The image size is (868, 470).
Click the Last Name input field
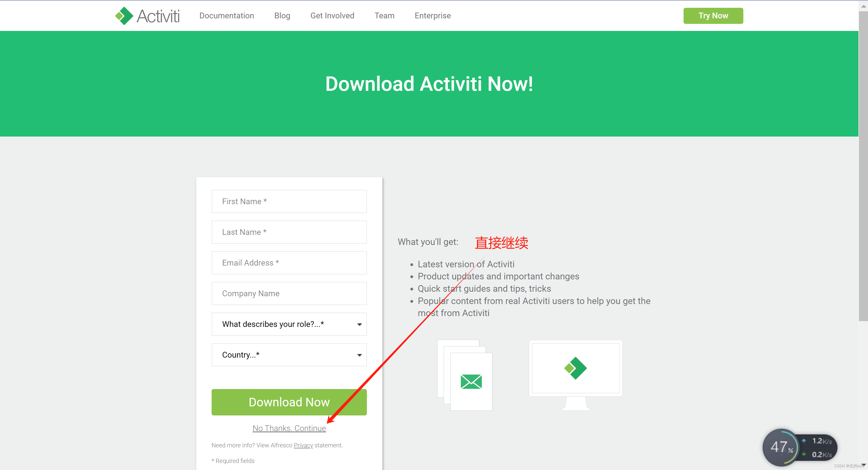[x=290, y=232]
